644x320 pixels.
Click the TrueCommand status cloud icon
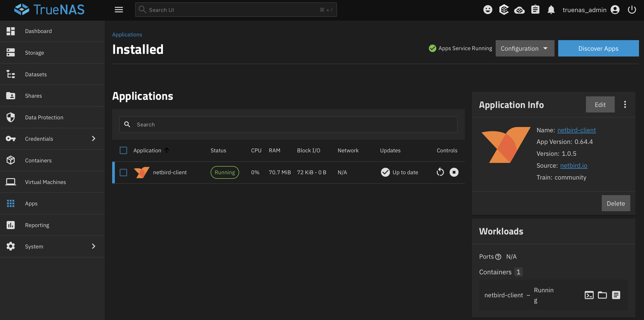(x=519, y=10)
